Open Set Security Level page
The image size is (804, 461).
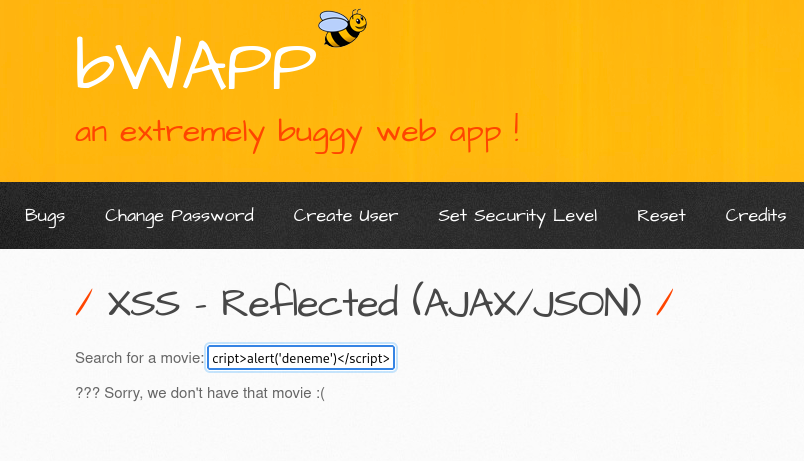pyautogui.click(x=517, y=216)
